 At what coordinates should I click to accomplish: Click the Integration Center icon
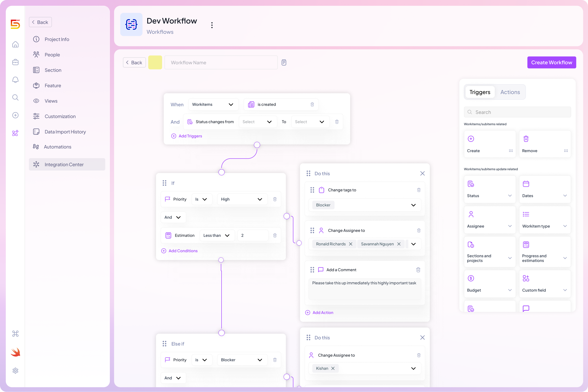[x=36, y=164]
